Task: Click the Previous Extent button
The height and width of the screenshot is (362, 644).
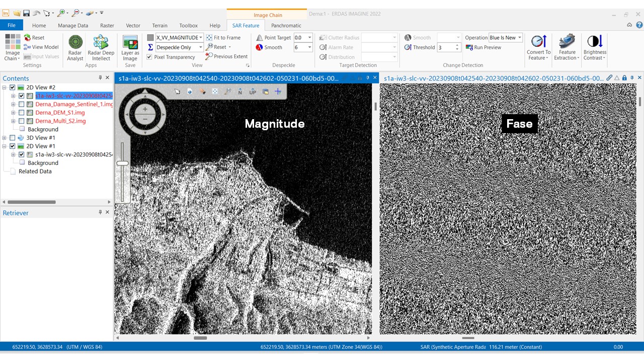Action: click(x=226, y=56)
